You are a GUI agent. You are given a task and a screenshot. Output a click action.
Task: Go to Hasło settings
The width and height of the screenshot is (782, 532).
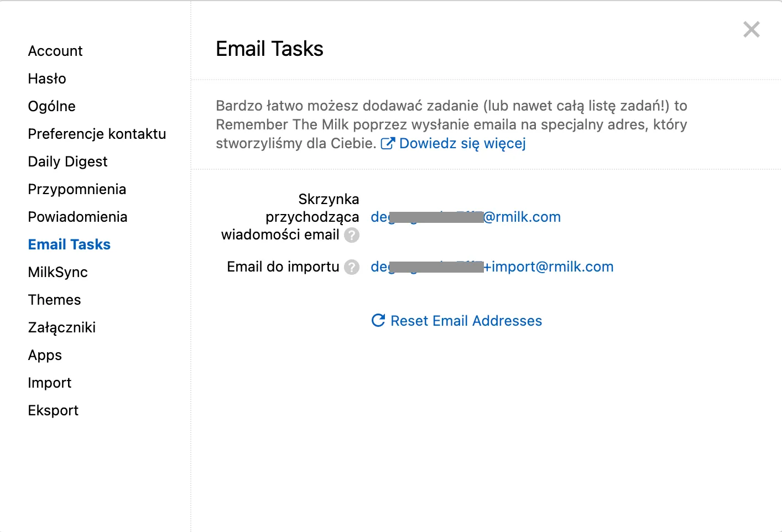point(47,79)
